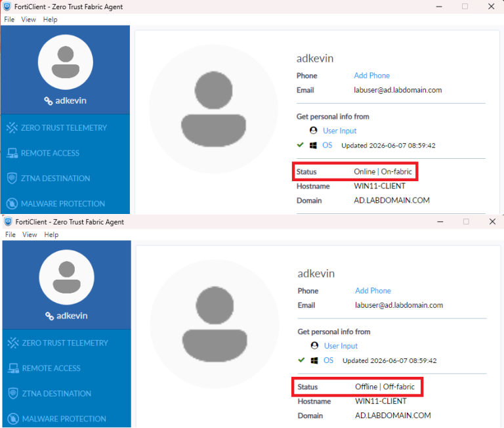Image resolution: width=504 pixels, height=428 pixels.
Task: Select Updated timestamp in upper window
Action: [x=388, y=145]
